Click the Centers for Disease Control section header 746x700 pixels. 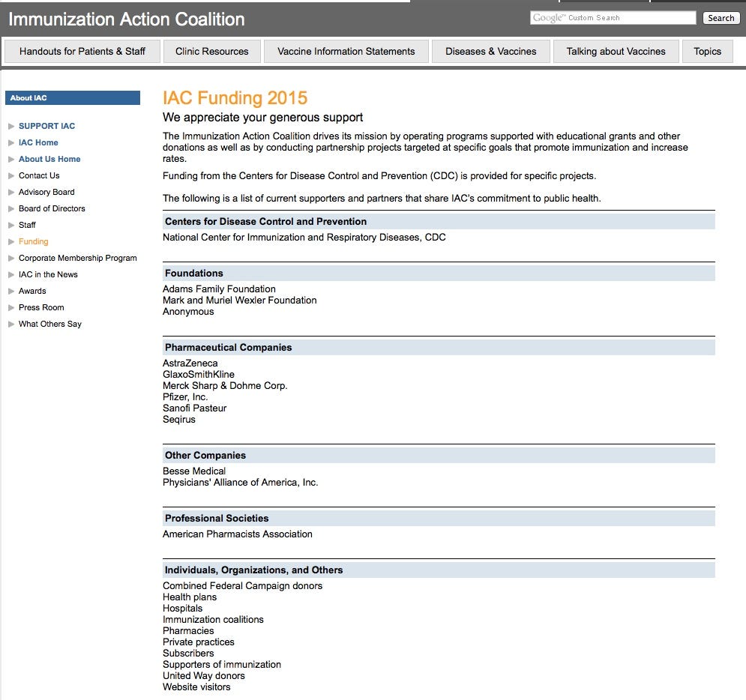pos(439,222)
